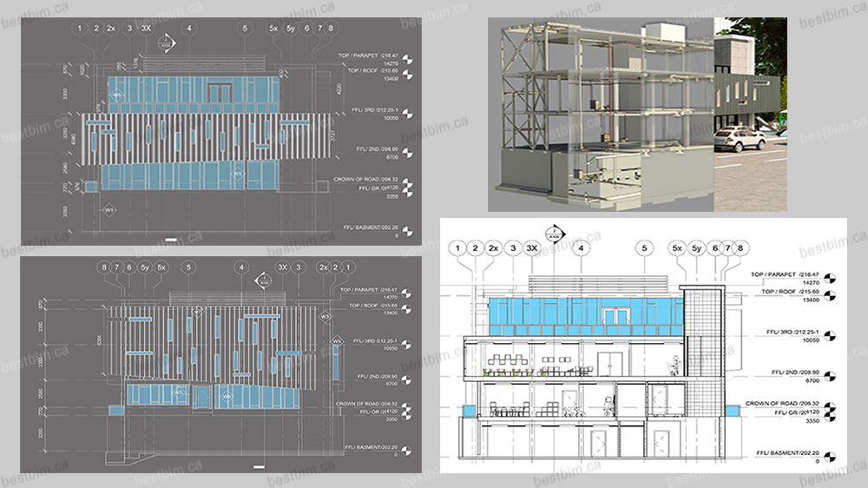Viewport: 868px width, 488px height.
Task: Select 'TOP / PARAPET /216.47' label in white section
Action: click(x=785, y=274)
